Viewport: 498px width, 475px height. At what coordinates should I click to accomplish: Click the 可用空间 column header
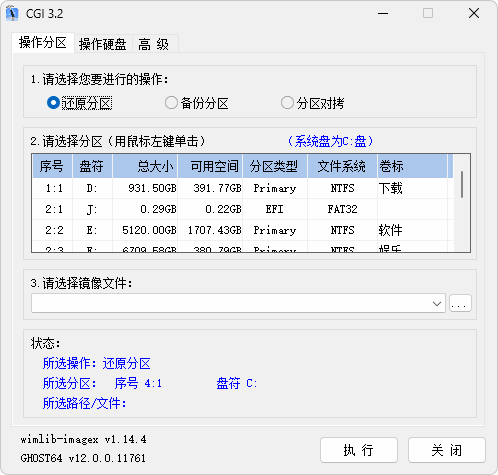click(210, 166)
